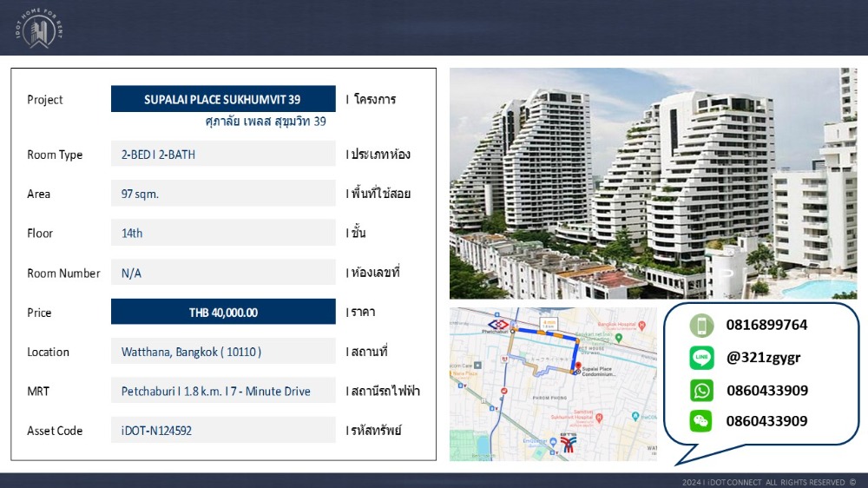Click the asset code iDOT-N124592

click(x=223, y=431)
